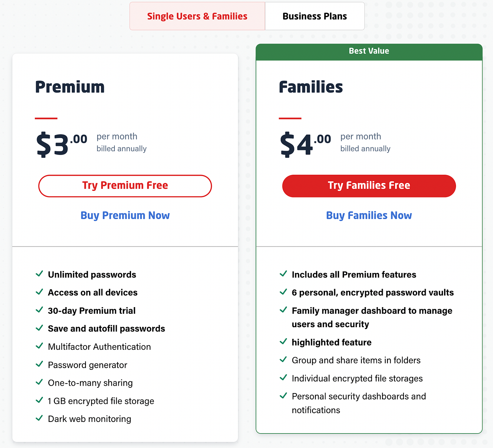The width and height of the screenshot is (493, 448).
Task: Click checkmark icon beside Unlimited passwords
Action: tap(39, 274)
